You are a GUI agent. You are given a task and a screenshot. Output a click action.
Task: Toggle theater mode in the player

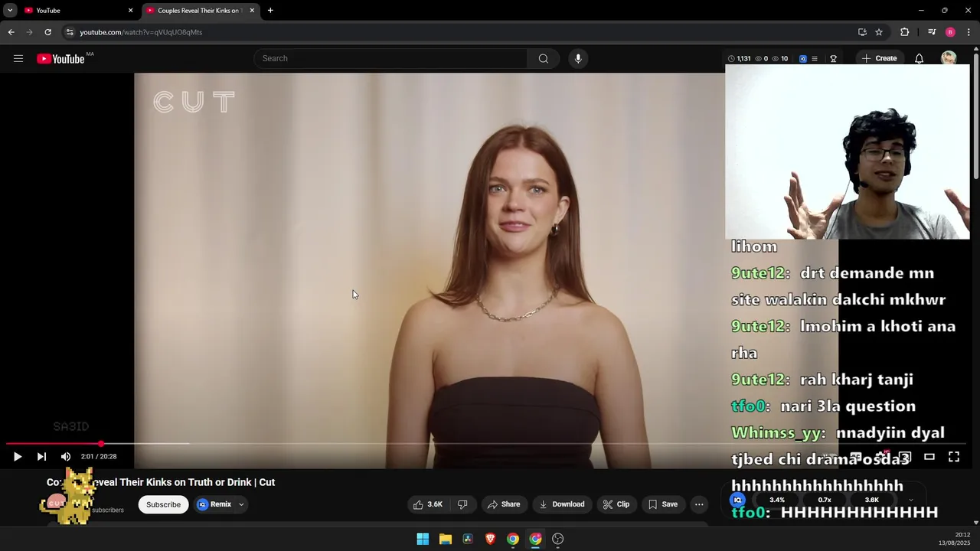coord(929,456)
